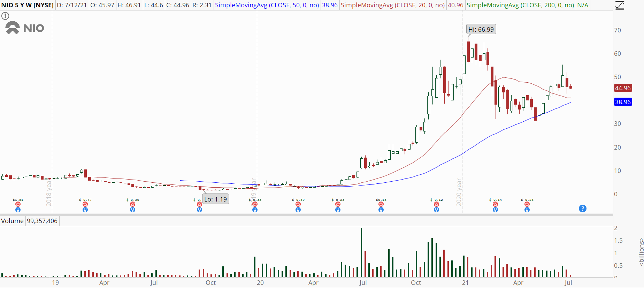Click the 21 year label on time axis
The height and width of the screenshot is (288, 644).
(465, 282)
